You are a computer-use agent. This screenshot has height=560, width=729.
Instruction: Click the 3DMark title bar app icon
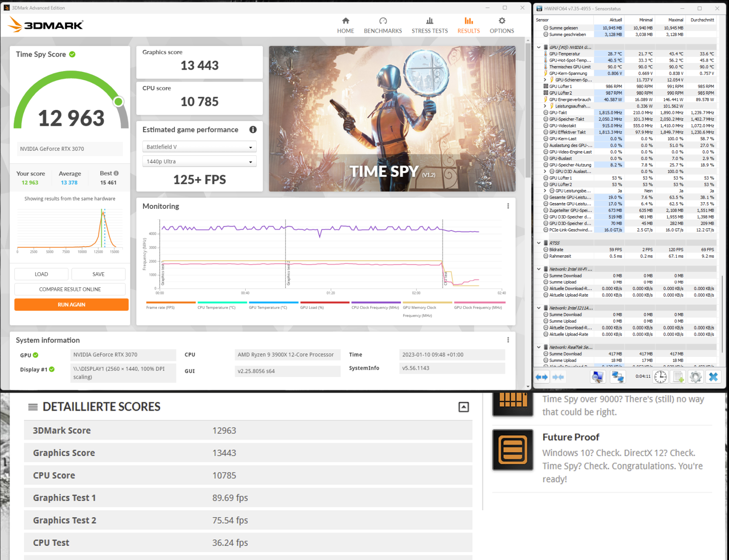coord(7,8)
